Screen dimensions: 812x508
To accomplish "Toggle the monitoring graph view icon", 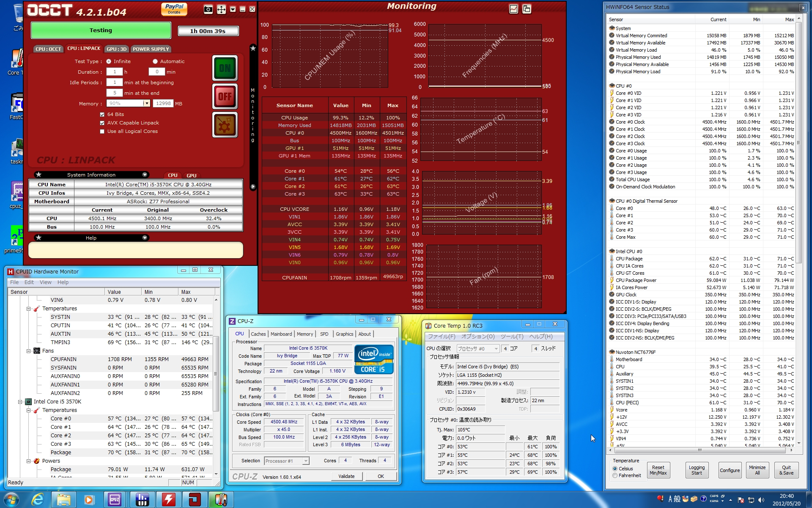I will point(513,9).
